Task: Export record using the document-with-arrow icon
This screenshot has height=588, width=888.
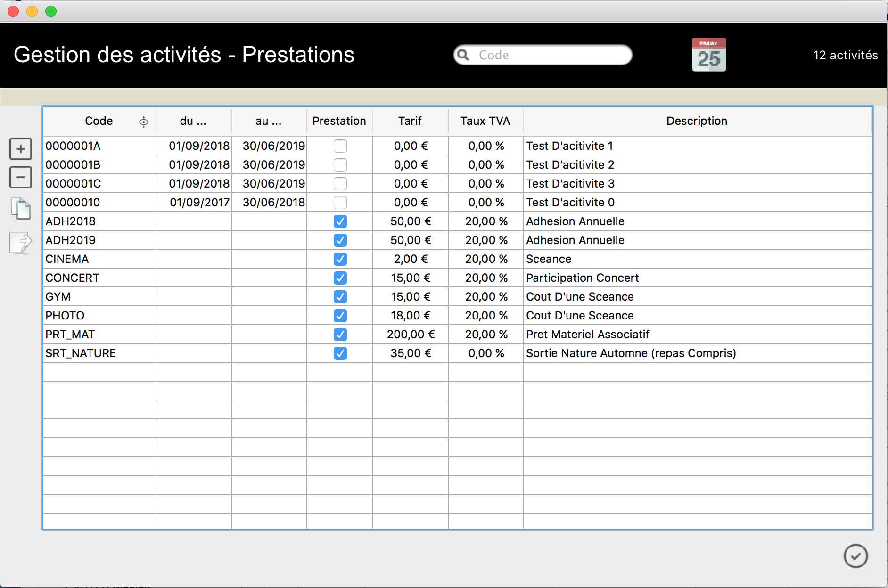Action: [x=20, y=242]
